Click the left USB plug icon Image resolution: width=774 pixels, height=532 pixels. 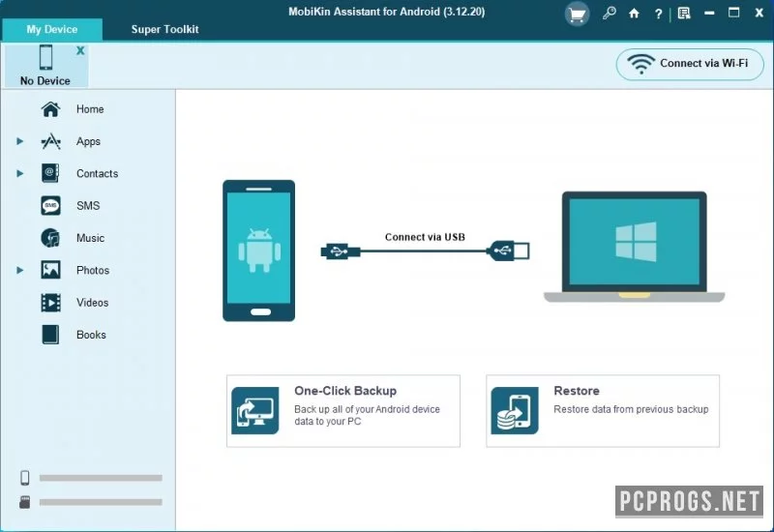click(x=341, y=251)
